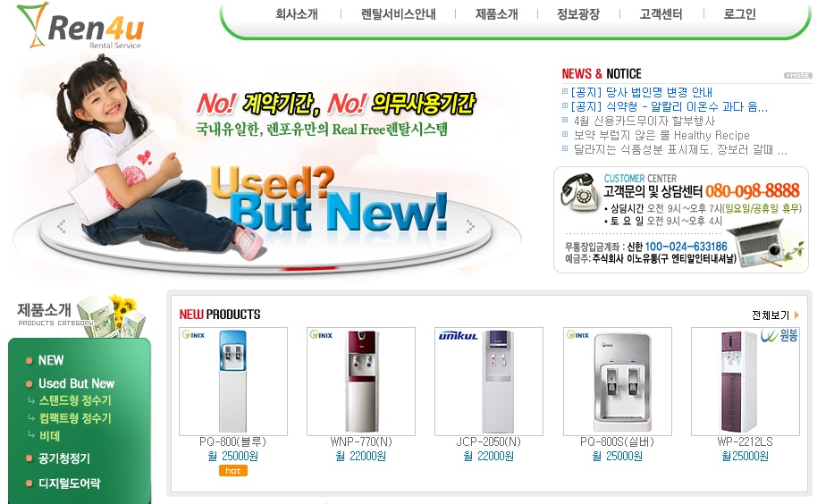Viewport: 817px width, 504px height.
Task: Click the orange arrow next to 전체보기
Action: coord(796,315)
